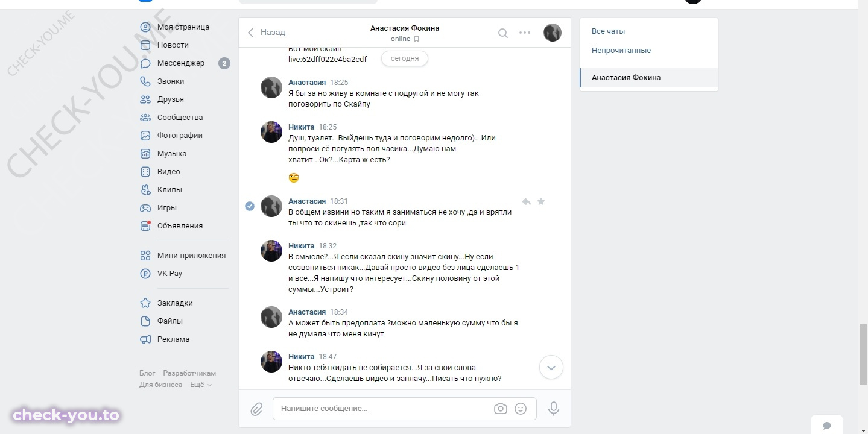Image resolution: width=868 pixels, height=434 pixels.
Task: Open the Объявления icon
Action: 145,226
